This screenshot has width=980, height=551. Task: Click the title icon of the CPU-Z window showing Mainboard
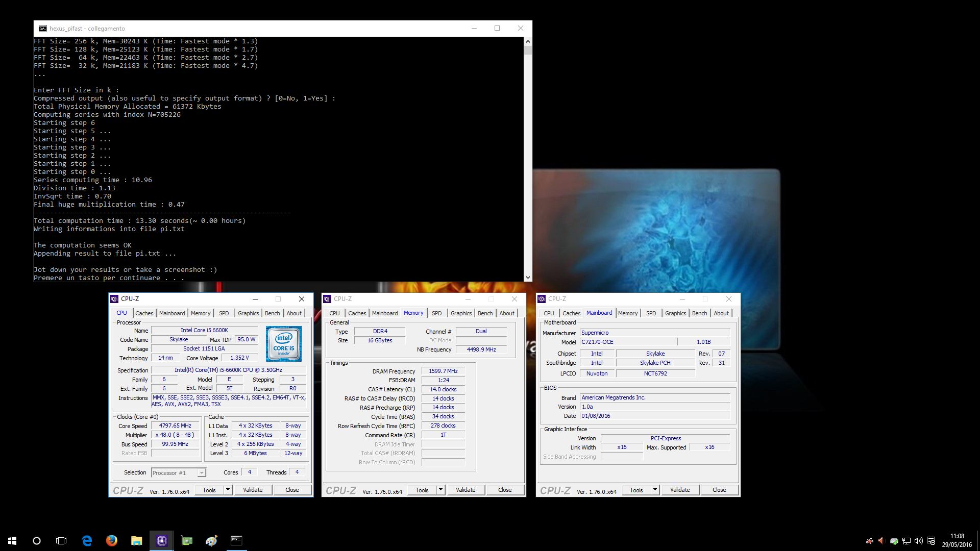(x=542, y=299)
